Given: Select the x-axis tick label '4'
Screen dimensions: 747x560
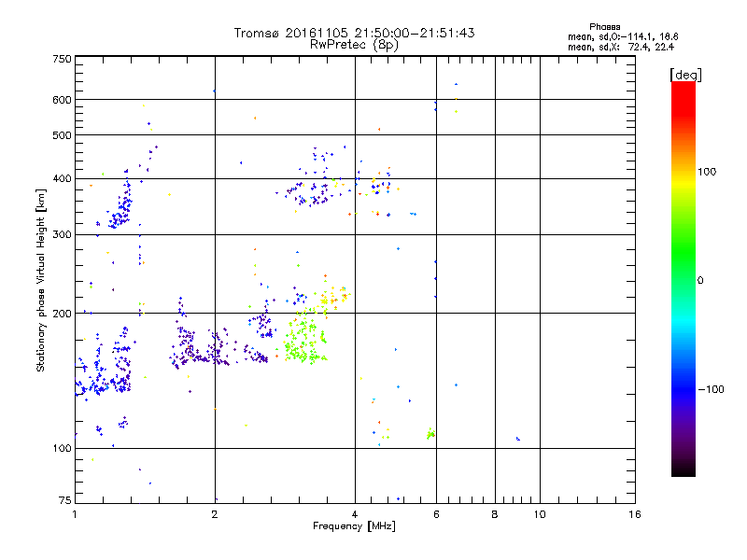Looking at the screenshot, I should [x=355, y=514].
